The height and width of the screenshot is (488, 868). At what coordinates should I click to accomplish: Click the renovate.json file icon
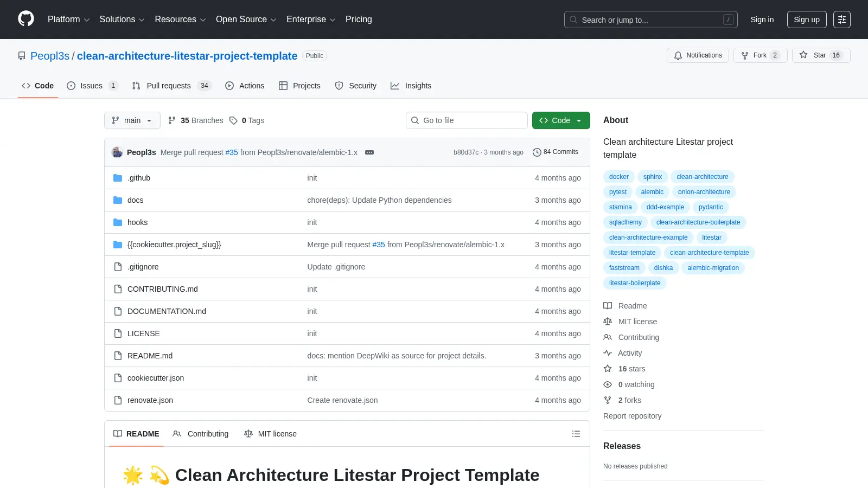[118, 400]
